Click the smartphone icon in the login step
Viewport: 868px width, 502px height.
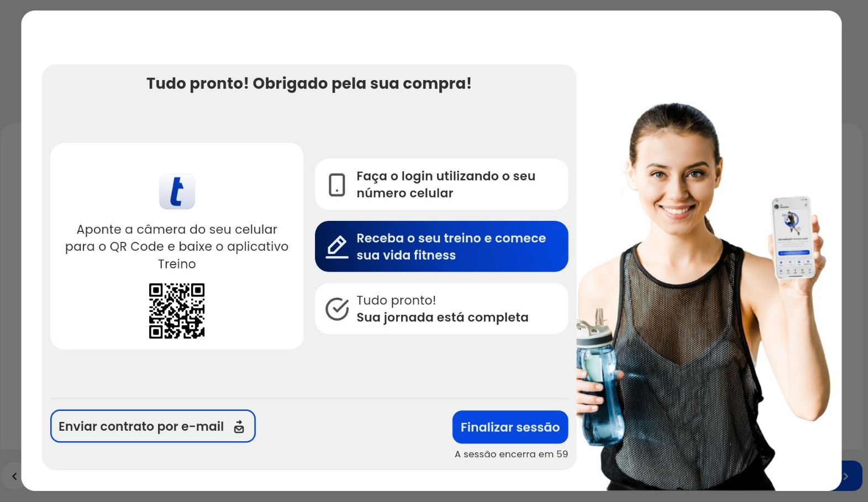pyautogui.click(x=336, y=184)
